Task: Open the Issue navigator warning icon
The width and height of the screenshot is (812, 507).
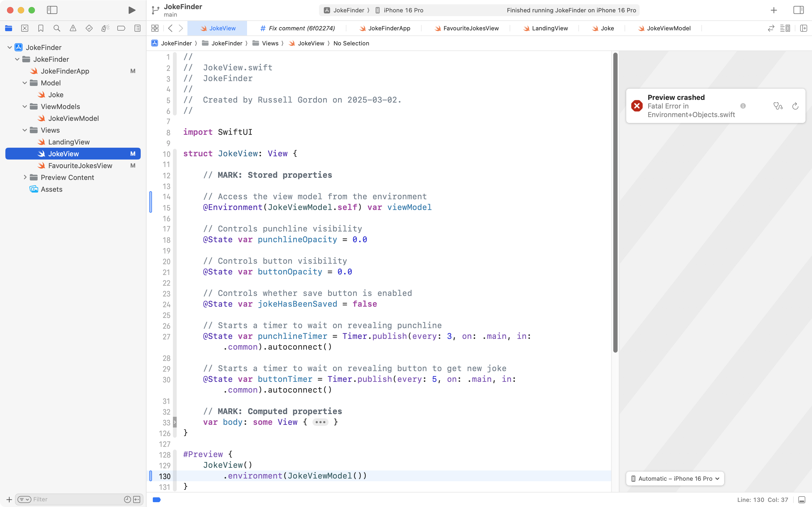Action: [73, 28]
